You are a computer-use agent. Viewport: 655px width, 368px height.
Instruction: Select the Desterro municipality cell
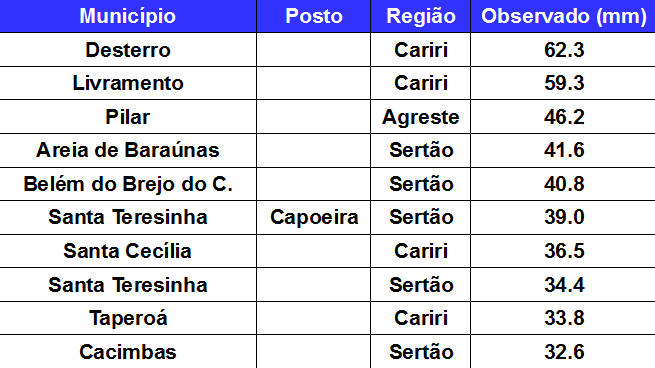[128, 50]
